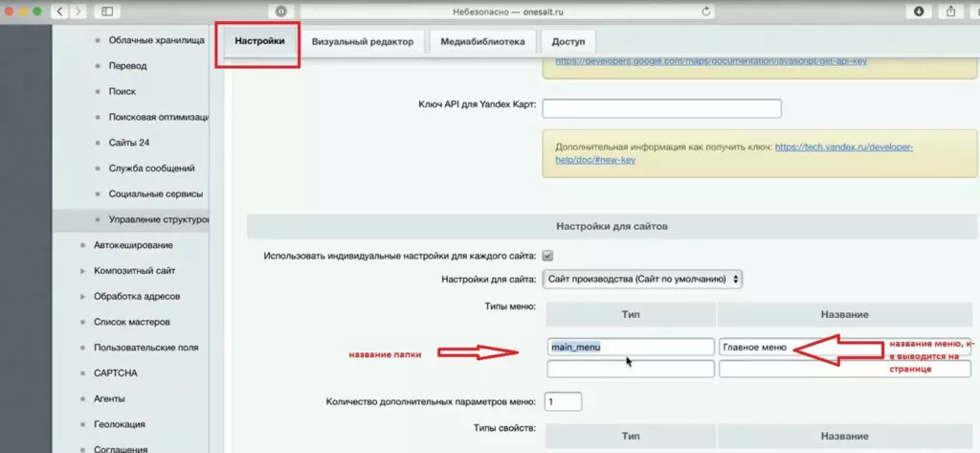Click the address bar showing onesait.ru
980x453 pixels.
(x=507, y=11)
